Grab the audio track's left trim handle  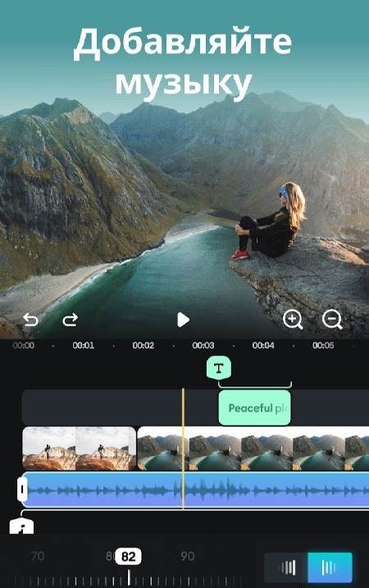22,490
